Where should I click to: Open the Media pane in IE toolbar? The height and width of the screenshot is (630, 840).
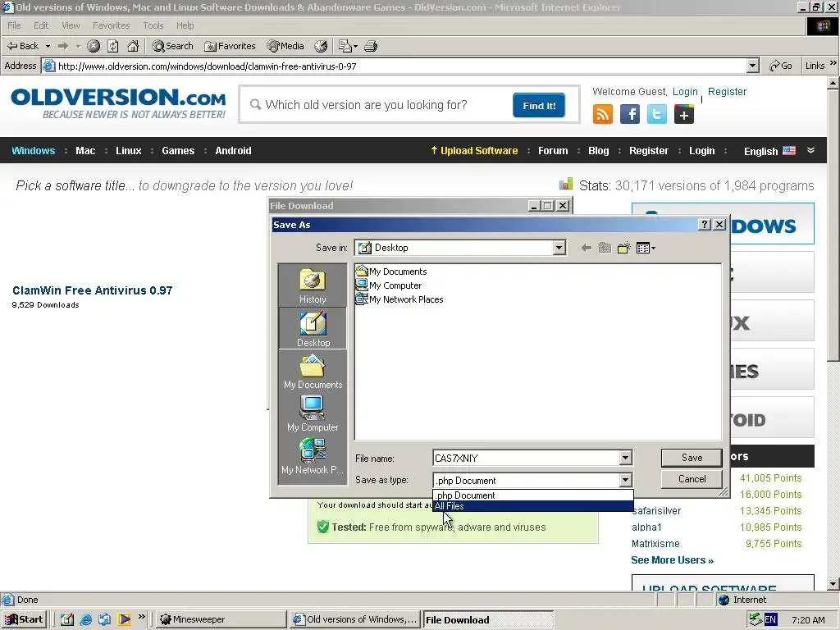285,46
